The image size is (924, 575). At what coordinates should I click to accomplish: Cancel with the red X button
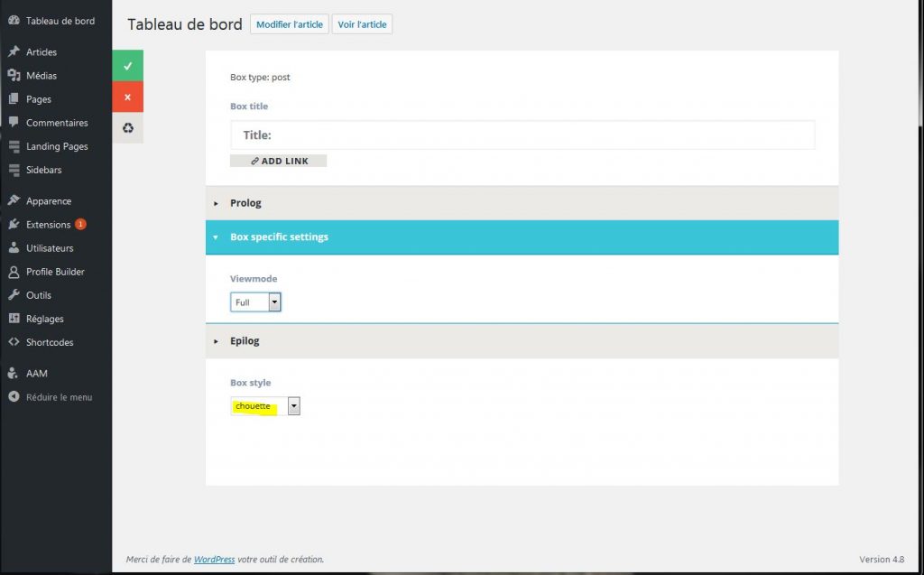[x=128, y=97]
